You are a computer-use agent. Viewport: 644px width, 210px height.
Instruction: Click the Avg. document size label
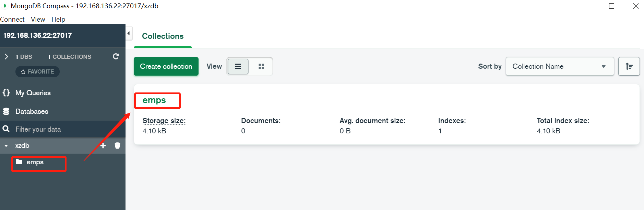372,121
